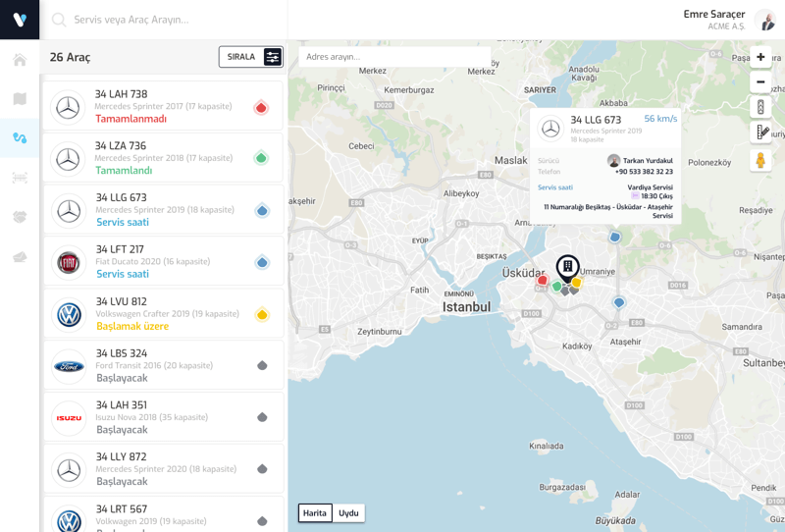The width and height of the screenshot is (785, 532).
Task: Toggle the traffic light layer button
Action: (x=760, y=107)
